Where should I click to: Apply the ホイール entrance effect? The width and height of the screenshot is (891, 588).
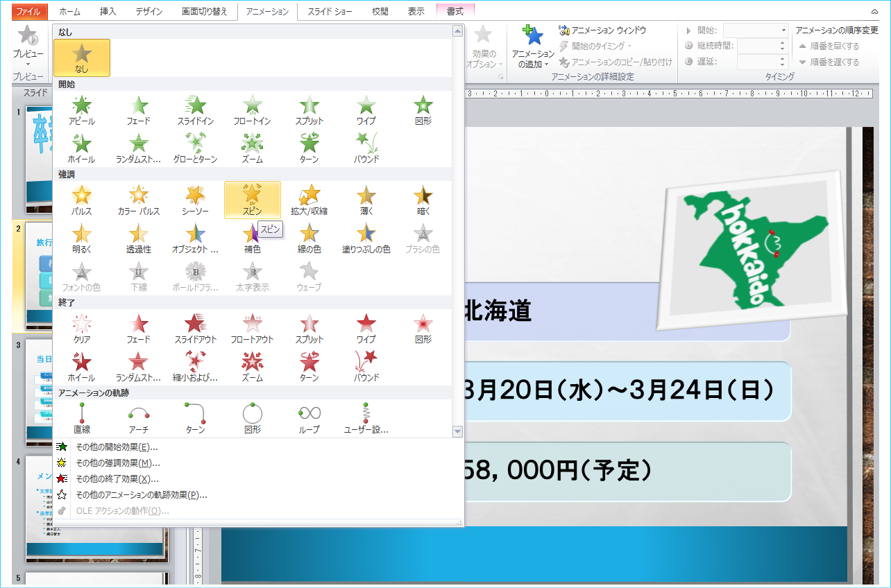(82, 148)
